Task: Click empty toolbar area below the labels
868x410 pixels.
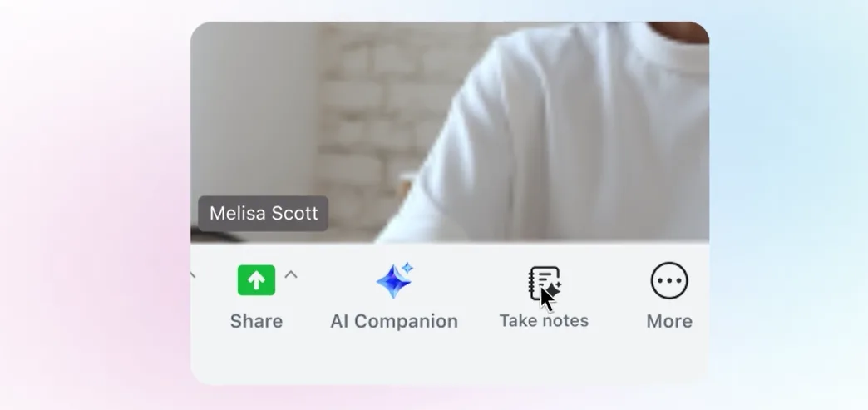Action: coord(450,360)
